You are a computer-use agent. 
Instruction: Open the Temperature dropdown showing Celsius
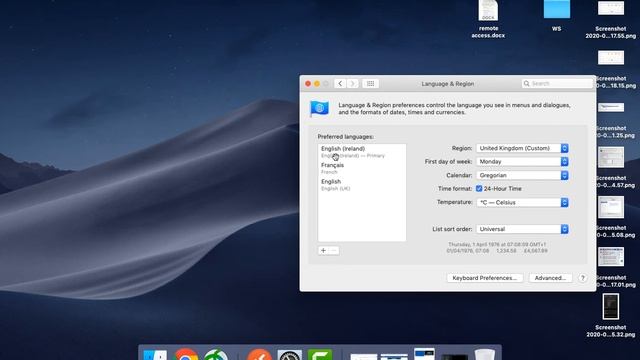coord(522,202)
